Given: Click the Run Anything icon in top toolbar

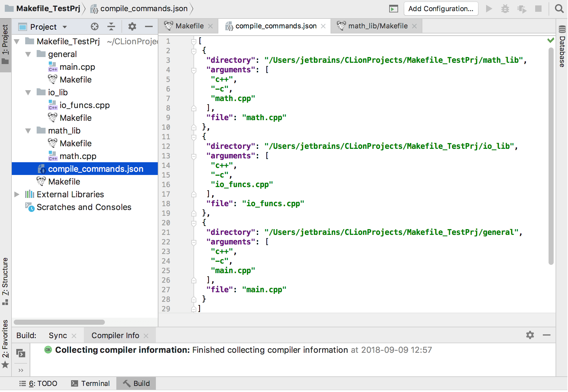Looking at the screenshot, I should pos(394,9).
